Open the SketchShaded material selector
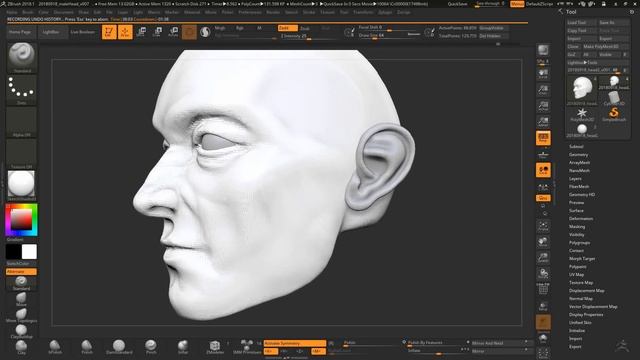The width and height of the screenshot is (640, 360). pos(22,186)
